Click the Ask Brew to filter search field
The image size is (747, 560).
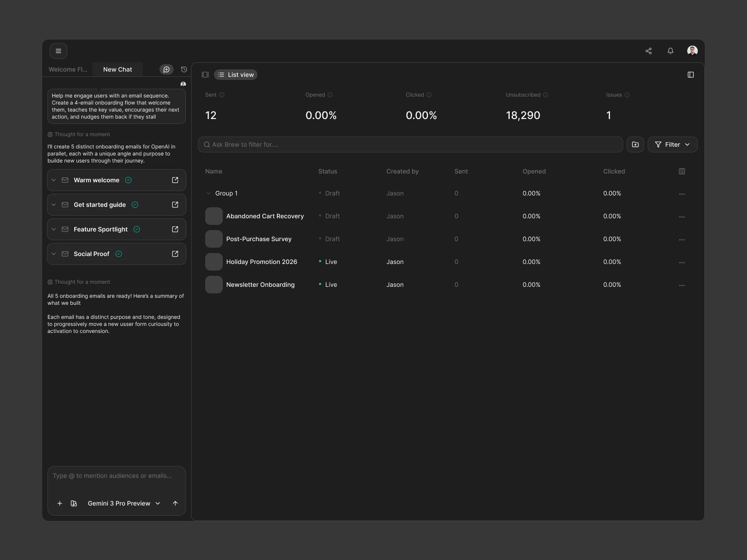click(x=410, y=145)
